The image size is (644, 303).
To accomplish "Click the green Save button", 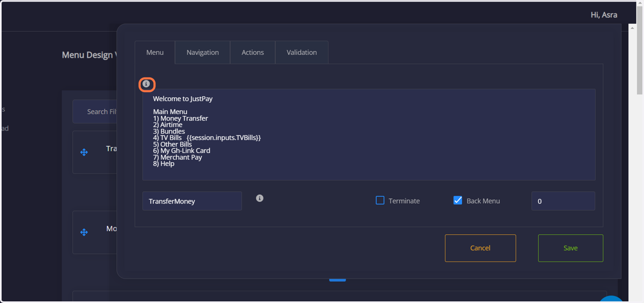I will coord(570,248).
